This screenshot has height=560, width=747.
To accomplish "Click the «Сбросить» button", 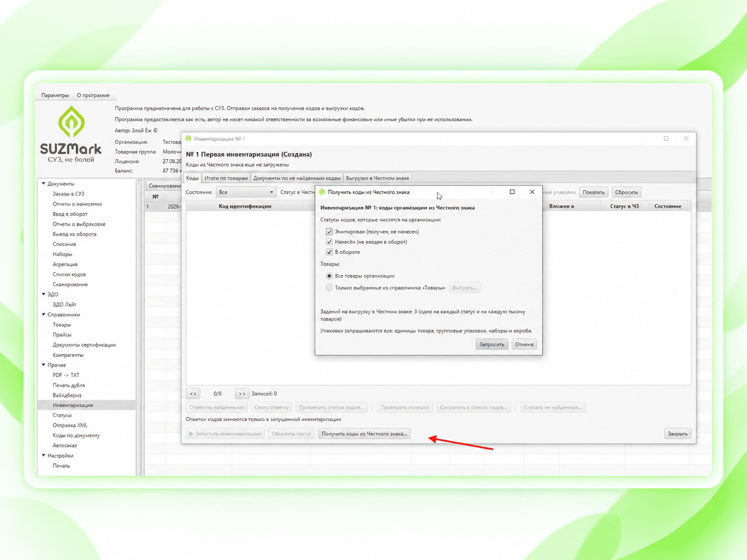I will (x=626, y=192).
